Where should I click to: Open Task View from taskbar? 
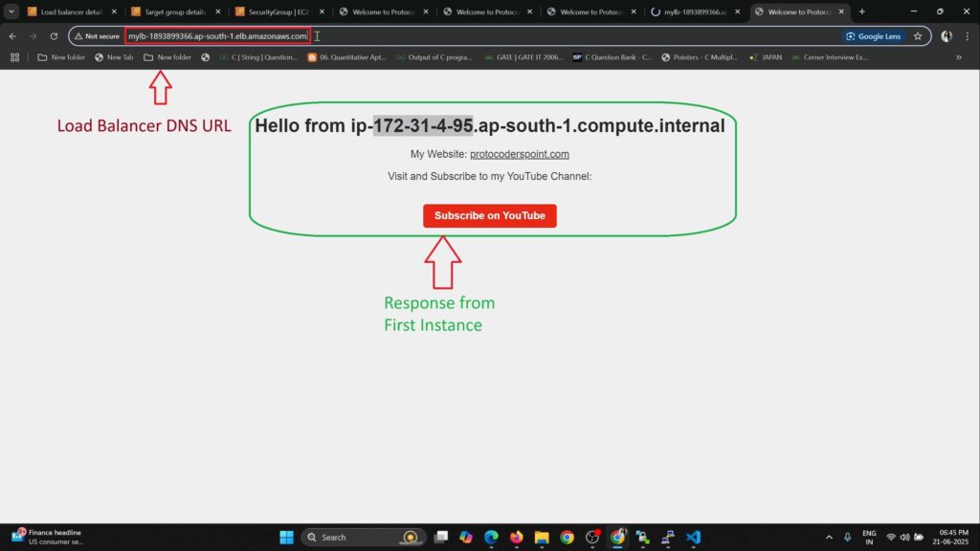pos(441,537)
